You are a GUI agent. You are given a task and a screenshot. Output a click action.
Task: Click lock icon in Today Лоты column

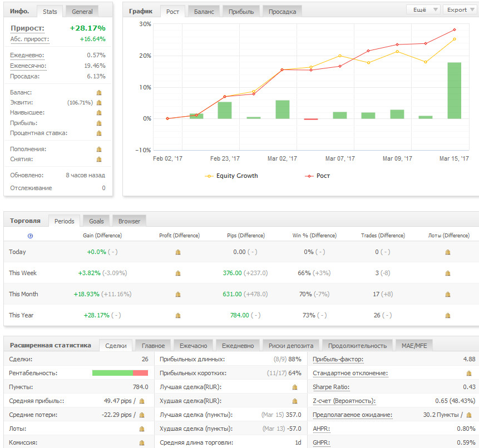coord(448,252)
